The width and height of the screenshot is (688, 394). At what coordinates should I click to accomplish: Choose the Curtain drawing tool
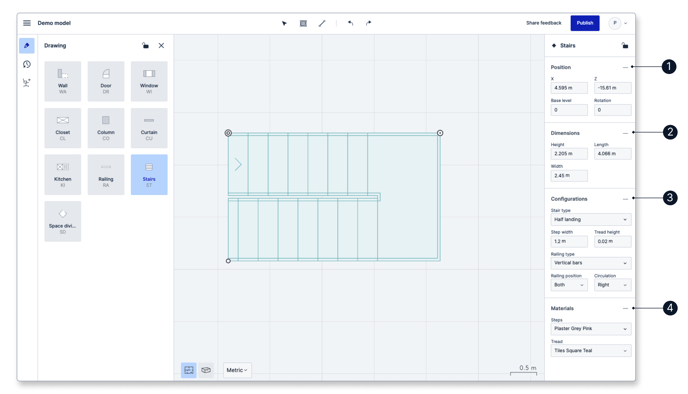coord(149,128)
